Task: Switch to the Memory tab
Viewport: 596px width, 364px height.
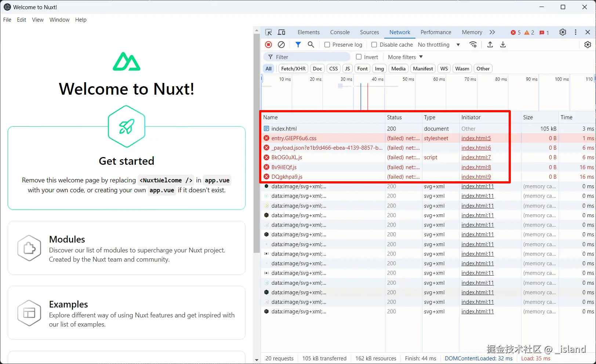Action: click(x=472, y=32)
